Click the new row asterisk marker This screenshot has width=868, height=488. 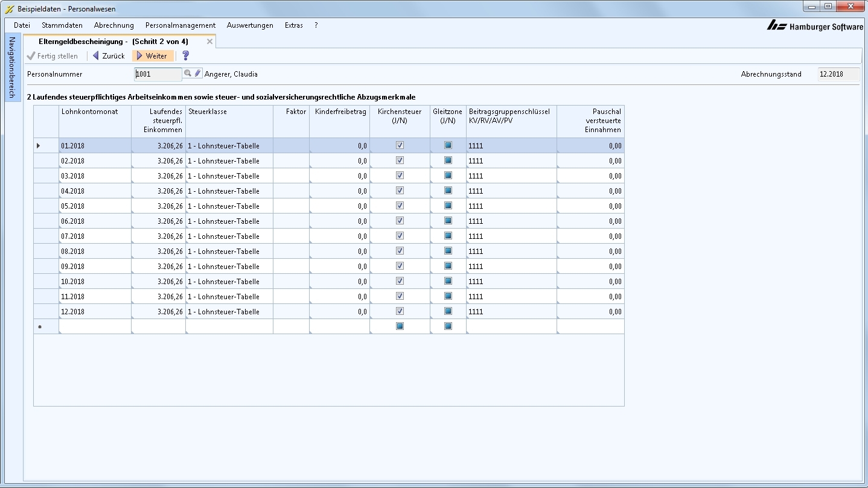pyautogui.click(x=40, y=327)
